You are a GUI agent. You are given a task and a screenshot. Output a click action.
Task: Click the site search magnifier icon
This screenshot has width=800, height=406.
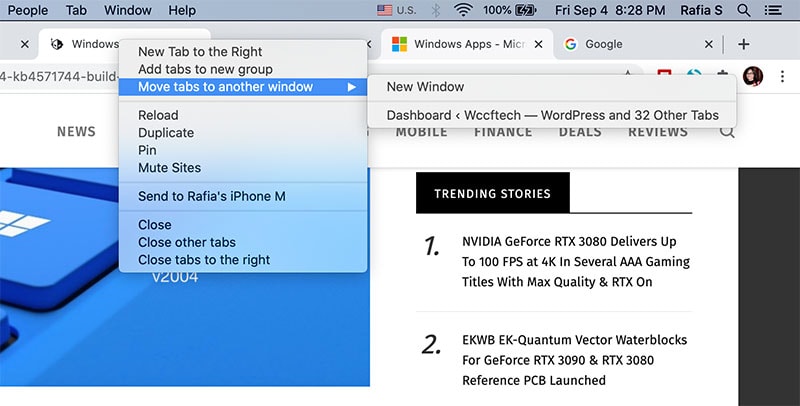(x=727, y=131)
